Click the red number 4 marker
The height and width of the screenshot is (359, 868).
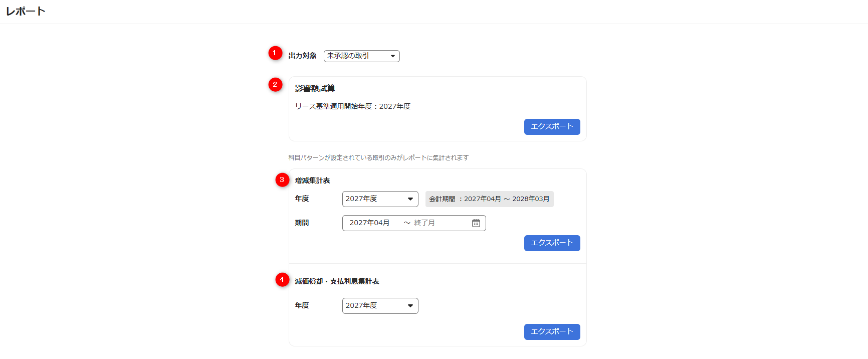282,280
